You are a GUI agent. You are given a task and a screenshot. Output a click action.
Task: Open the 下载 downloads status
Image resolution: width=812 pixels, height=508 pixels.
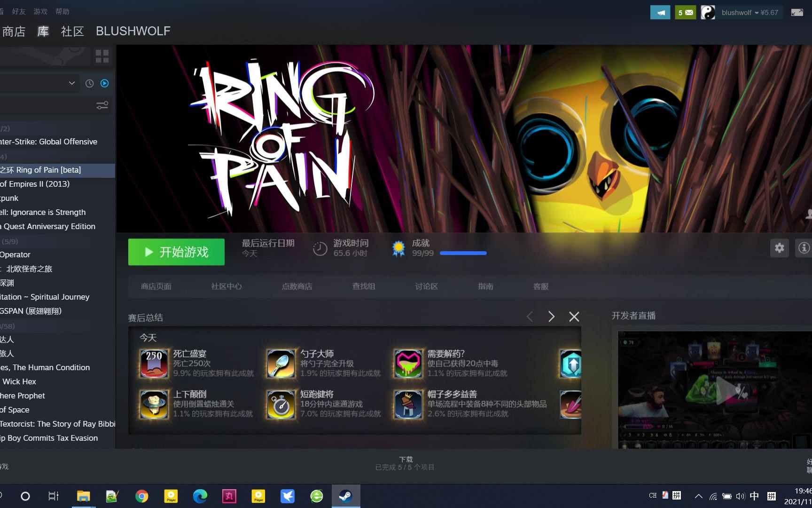pos(405,463)
